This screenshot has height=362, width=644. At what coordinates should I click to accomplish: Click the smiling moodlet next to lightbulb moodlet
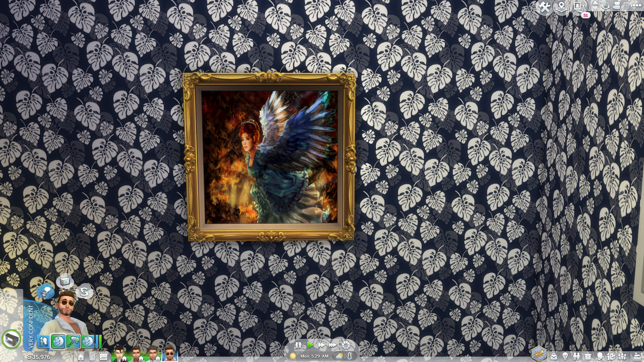pyautogui.click(x=58, y=341)
